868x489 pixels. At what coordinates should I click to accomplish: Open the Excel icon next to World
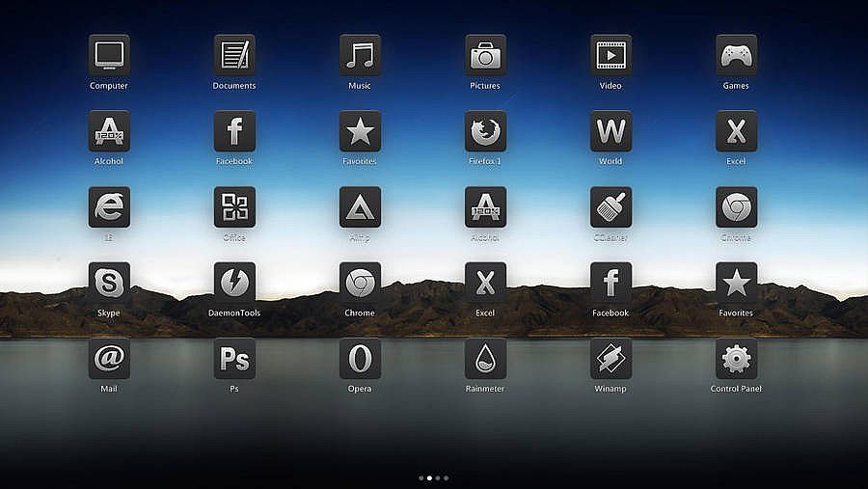(736, 131)
